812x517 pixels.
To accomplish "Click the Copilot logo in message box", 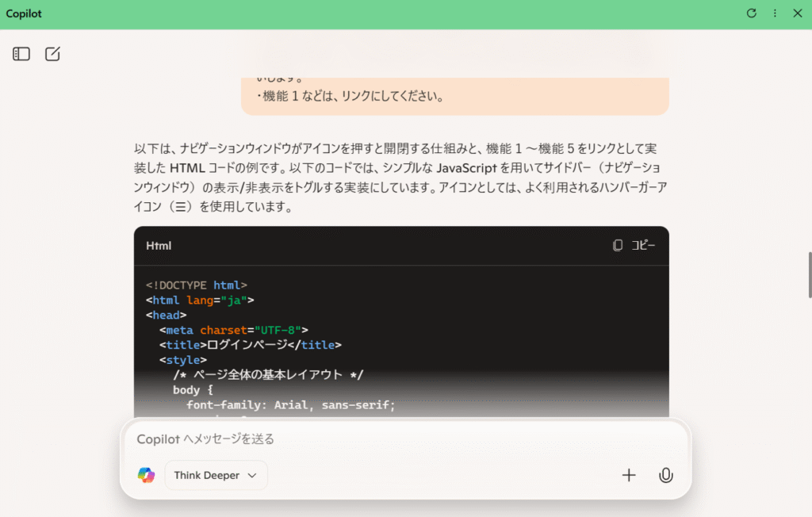I will point(146,475).
